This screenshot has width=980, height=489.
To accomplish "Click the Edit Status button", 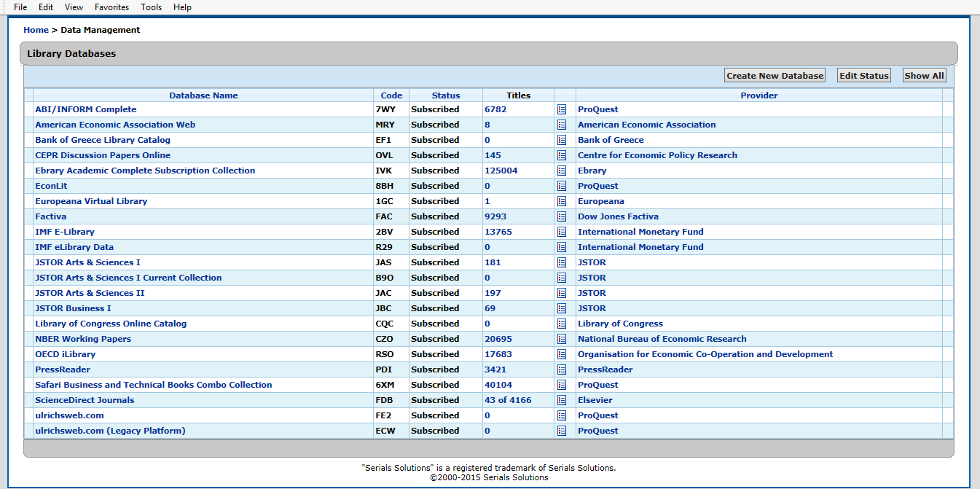I will [x=864, y=76].
